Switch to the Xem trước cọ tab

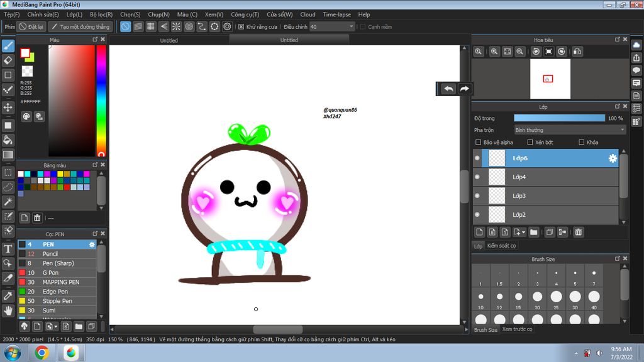(x=517, y=329)
